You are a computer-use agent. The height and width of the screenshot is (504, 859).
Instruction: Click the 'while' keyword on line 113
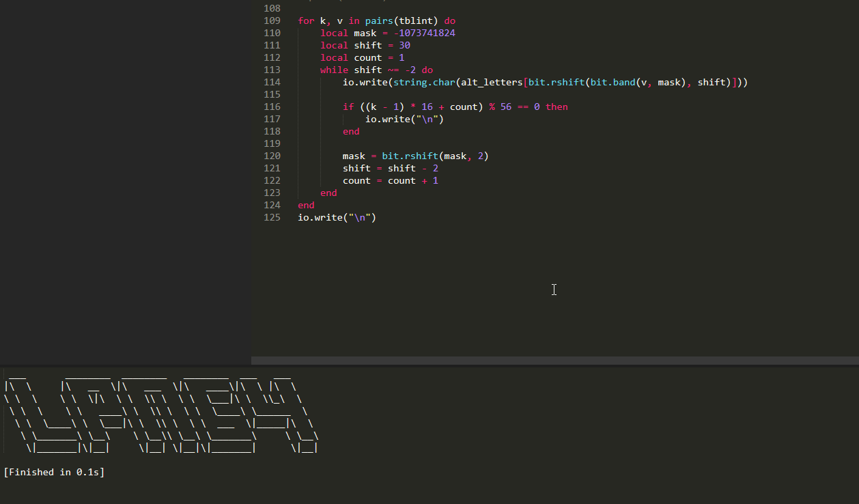[334, 70]
